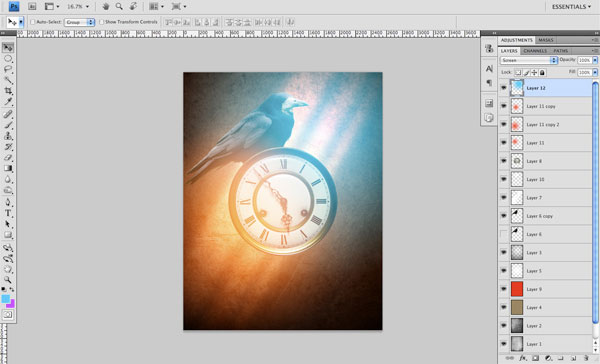Open the Essentials workspace dropdown
The image size is (600, 364).
click(571, 7)
